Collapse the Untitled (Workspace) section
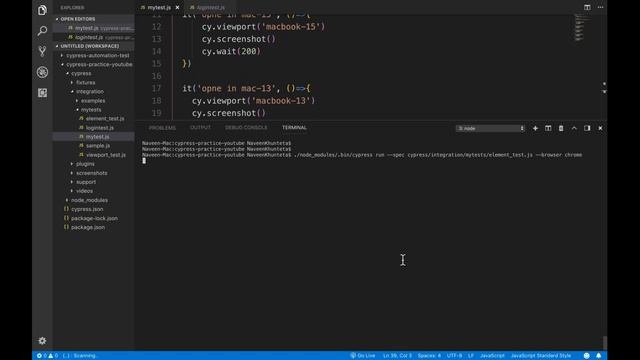 (x=94, y=46)
